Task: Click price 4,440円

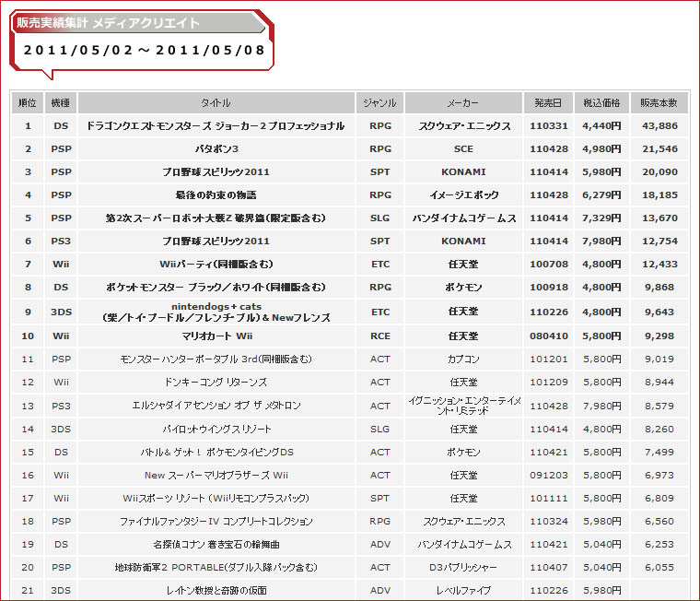Action: [x=601, y=126]
